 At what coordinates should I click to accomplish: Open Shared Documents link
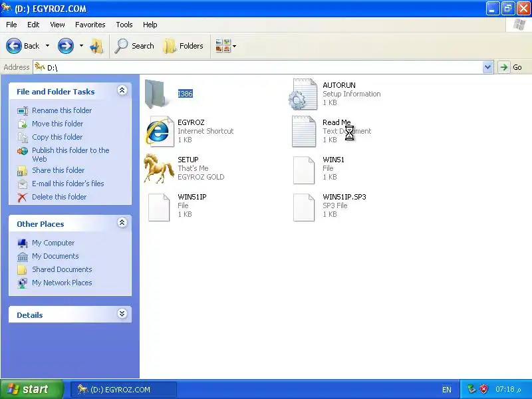tap(62, 269)
